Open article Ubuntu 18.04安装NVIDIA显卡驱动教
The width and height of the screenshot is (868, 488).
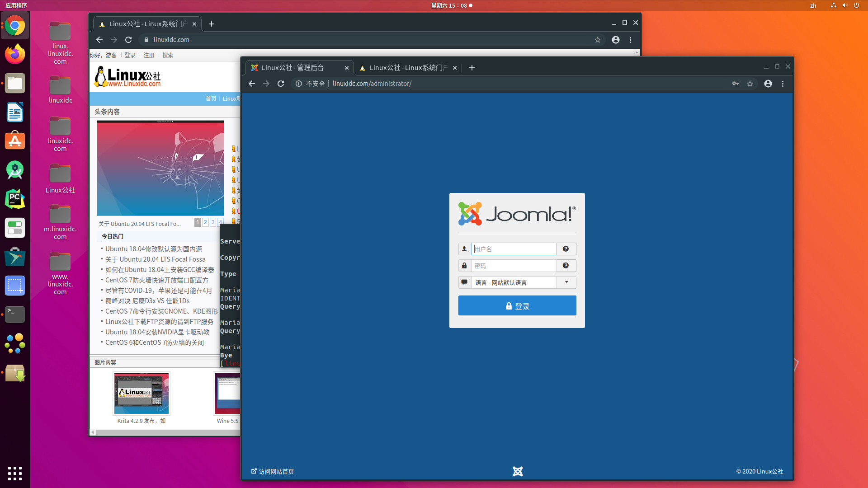(x=157, y=332)
